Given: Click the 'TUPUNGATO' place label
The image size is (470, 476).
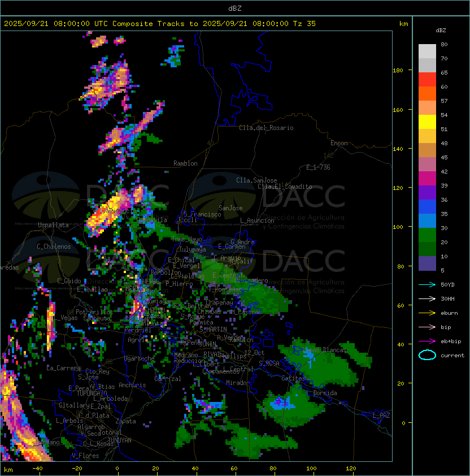Looking at the screenshot, I should pyautogui.click(x=92, y=393).
